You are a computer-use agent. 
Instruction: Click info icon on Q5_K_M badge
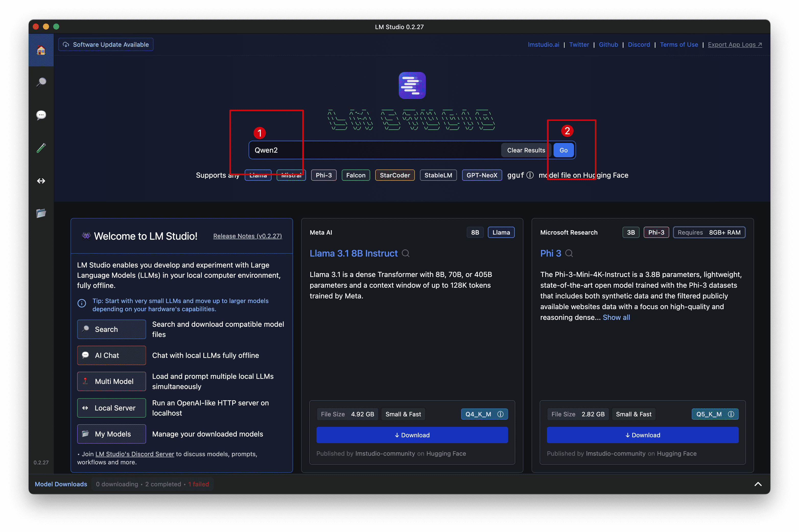coord(731,414)
